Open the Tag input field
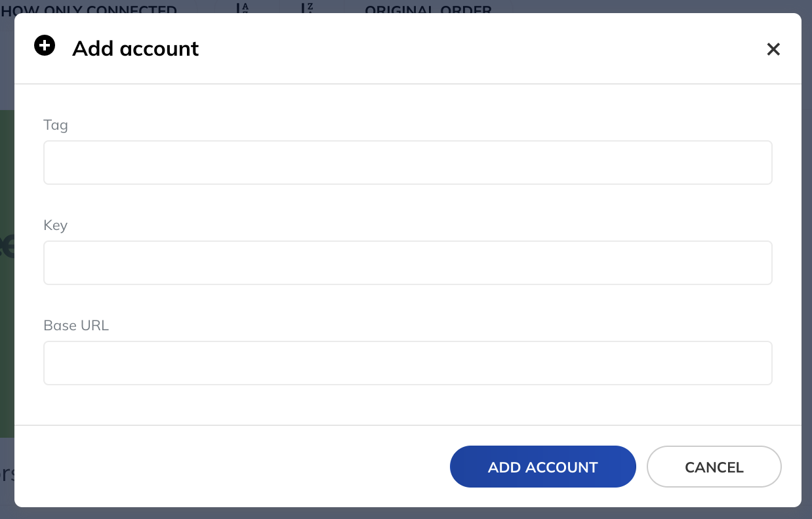This screenshot has width=812, height=519. [x=408, y=162]
